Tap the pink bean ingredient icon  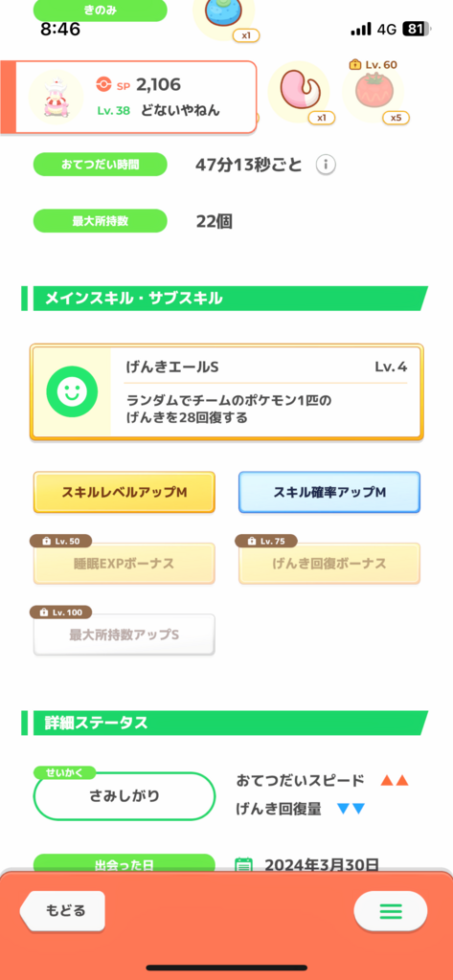(x=299, y=91)
